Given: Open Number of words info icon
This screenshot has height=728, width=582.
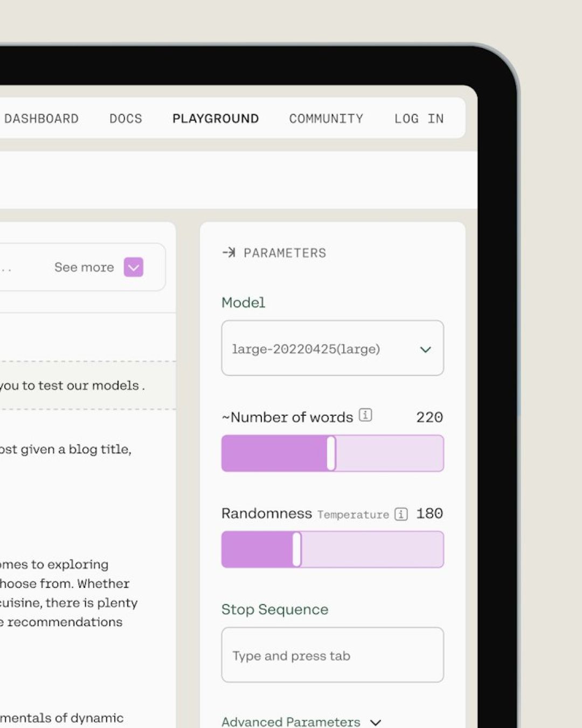Looking at the screenshot, I should click(x=365, y=415).
